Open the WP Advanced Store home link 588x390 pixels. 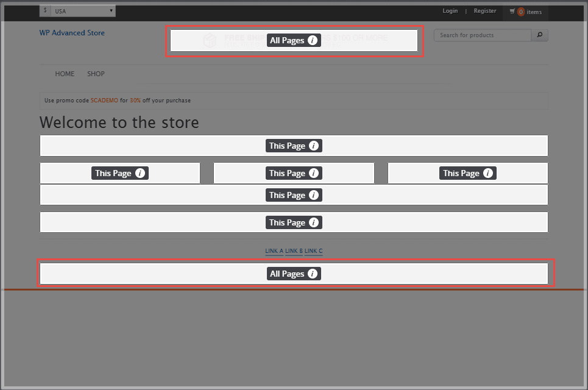tap(72, 33)
